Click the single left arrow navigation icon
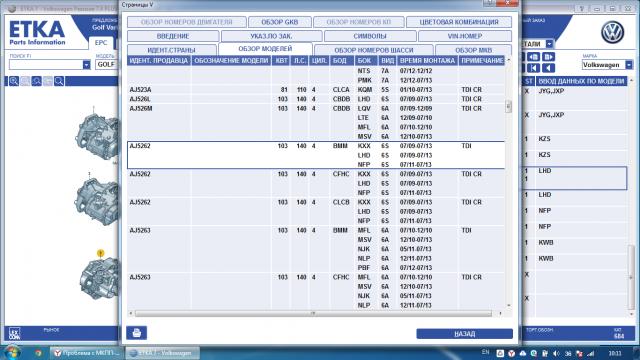Image resolution: width=640 pixels, height=360 pixels. pos(549,68)
